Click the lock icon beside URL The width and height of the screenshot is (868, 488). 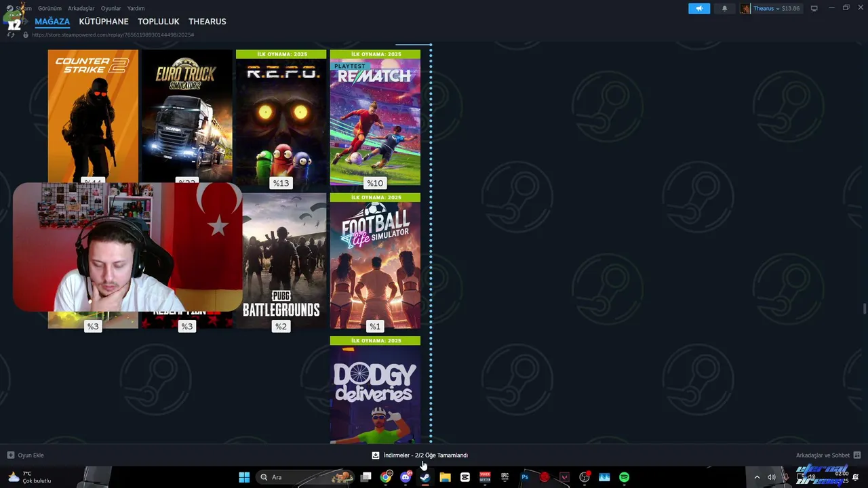pos(26,35)
